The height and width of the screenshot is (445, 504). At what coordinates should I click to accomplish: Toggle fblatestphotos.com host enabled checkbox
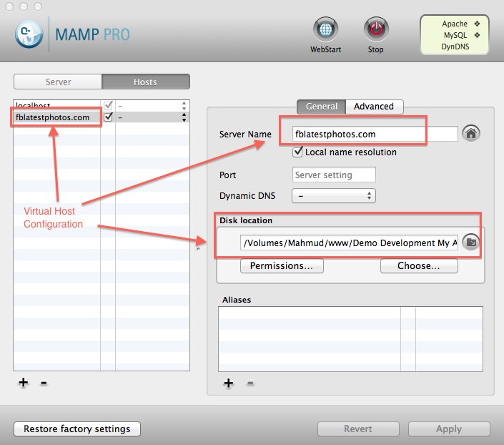[x=109, y=117]
